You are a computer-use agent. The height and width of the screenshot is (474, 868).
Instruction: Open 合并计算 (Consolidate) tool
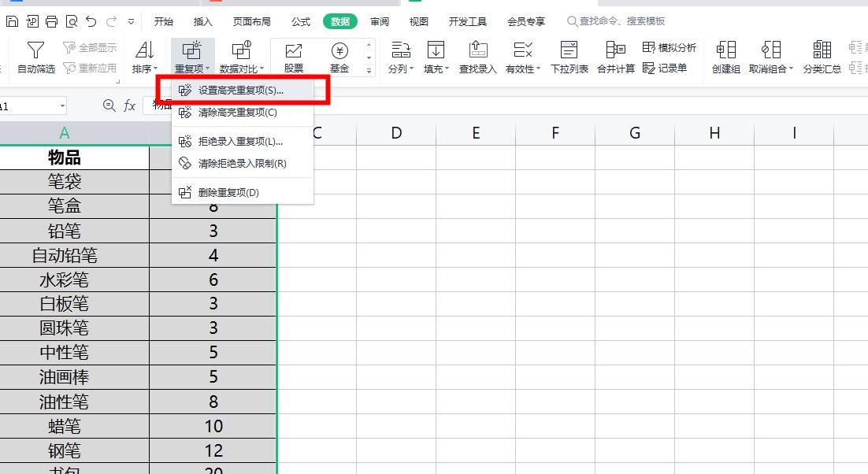click(615, 57)
